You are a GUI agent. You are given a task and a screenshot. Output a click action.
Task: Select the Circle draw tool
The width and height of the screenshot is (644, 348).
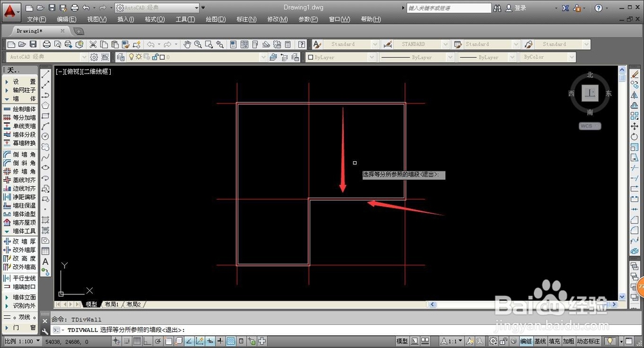pyautogui.click(x=46, y=137)
